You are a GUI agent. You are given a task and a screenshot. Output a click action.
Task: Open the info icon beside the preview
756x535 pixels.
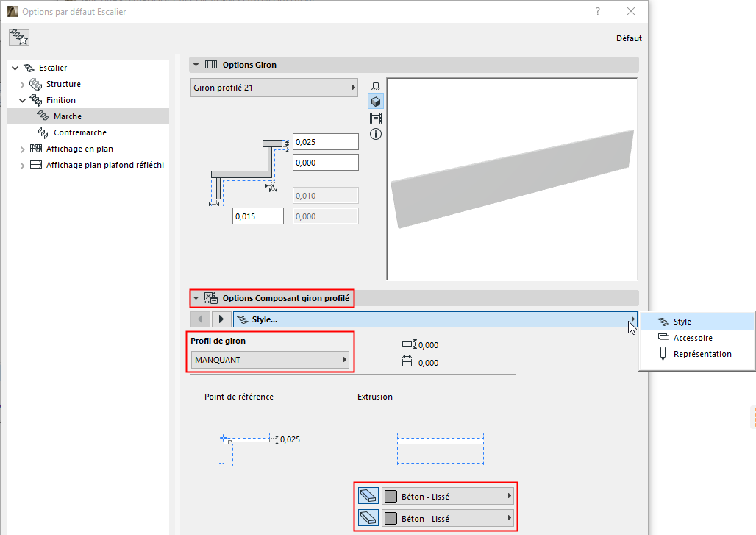376,134
